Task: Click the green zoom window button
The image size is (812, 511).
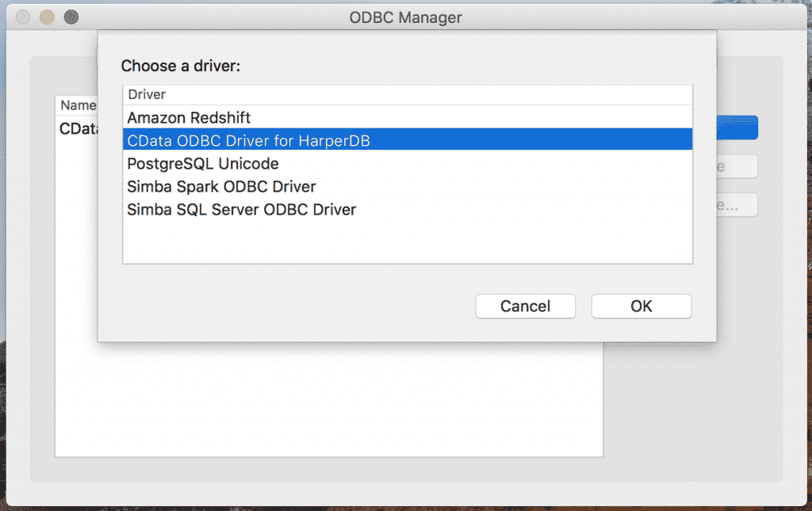Action: click(71, 17)
